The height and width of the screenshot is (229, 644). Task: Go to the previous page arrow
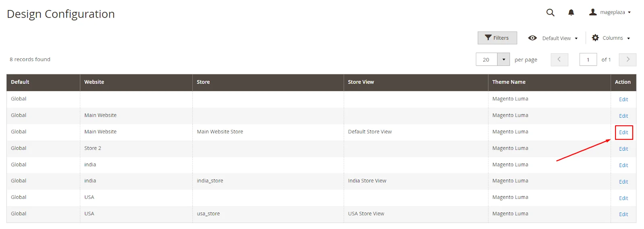tap(559, 59)
